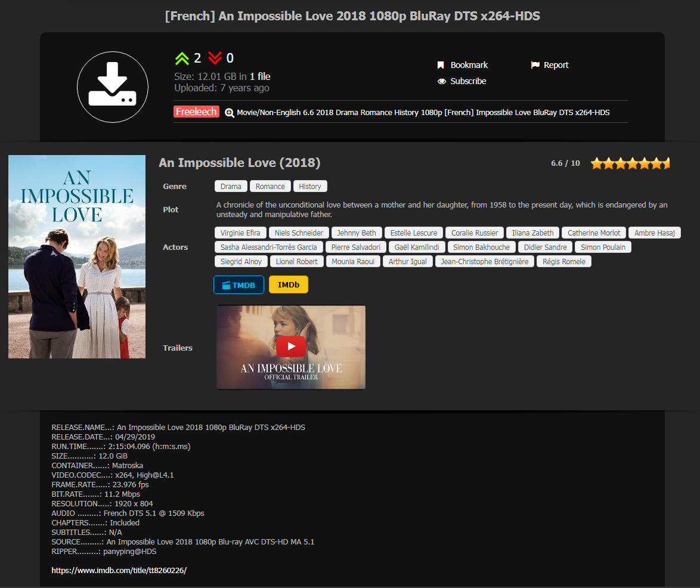Click the Movie/Non-English tag line text
The image size is (700, 588).
pyautogui.click(x=423, y=113)
